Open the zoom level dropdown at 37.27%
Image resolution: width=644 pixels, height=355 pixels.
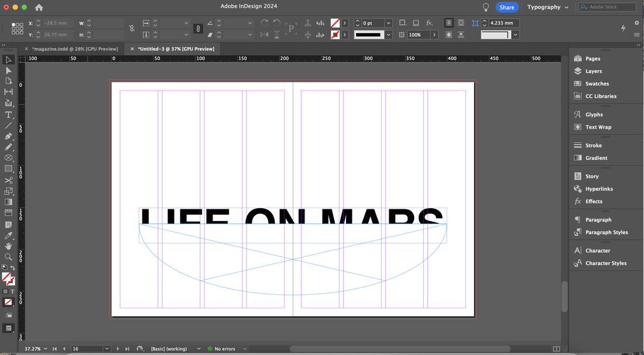[45, 349]
